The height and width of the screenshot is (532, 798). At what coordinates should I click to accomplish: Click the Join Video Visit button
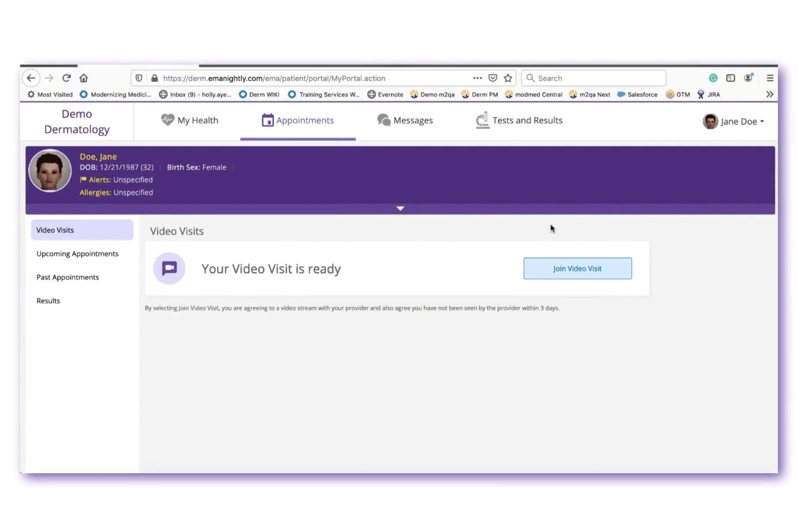(577, 268)
